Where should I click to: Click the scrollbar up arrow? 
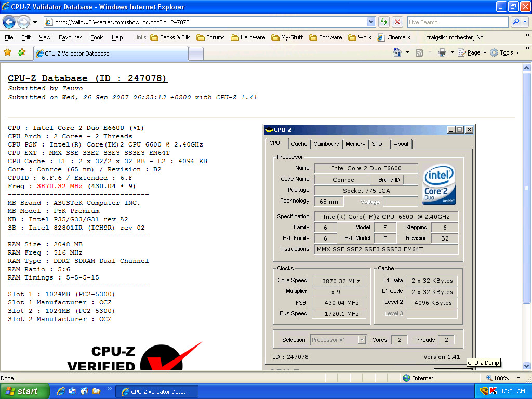pyautogui.click(x=526, y=68)
